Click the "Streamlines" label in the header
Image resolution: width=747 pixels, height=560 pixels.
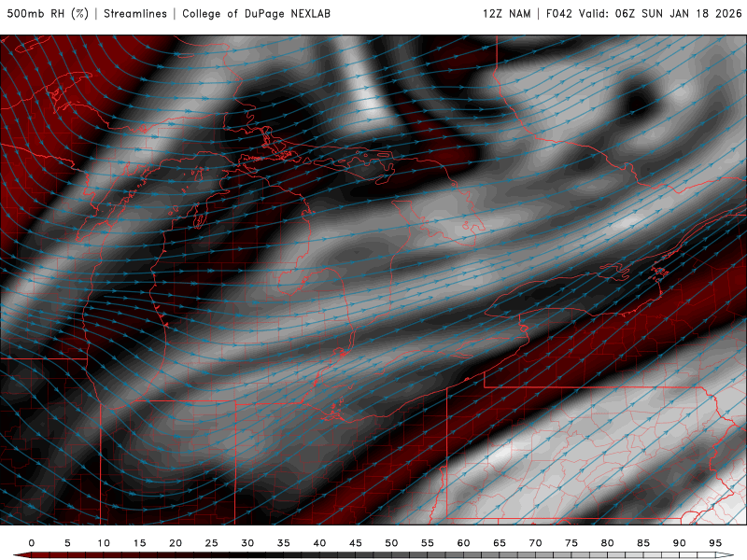[135, 14]
